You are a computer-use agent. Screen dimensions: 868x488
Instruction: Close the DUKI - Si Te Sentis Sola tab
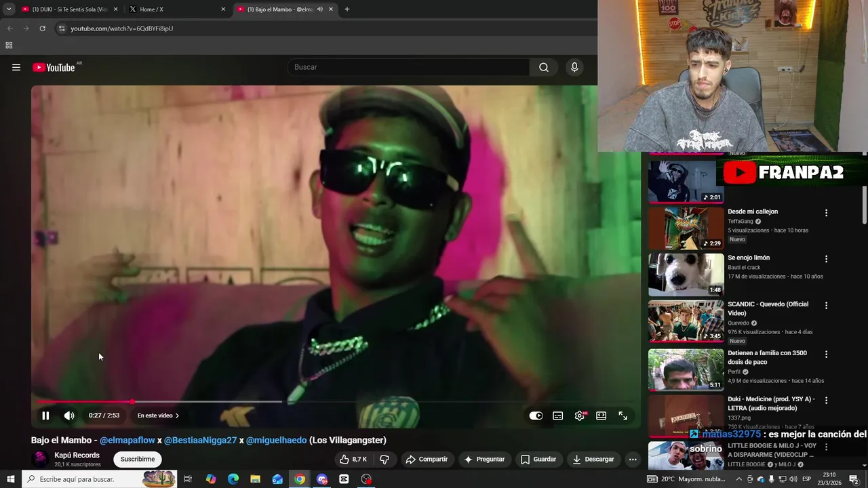(x=115, y=9)
